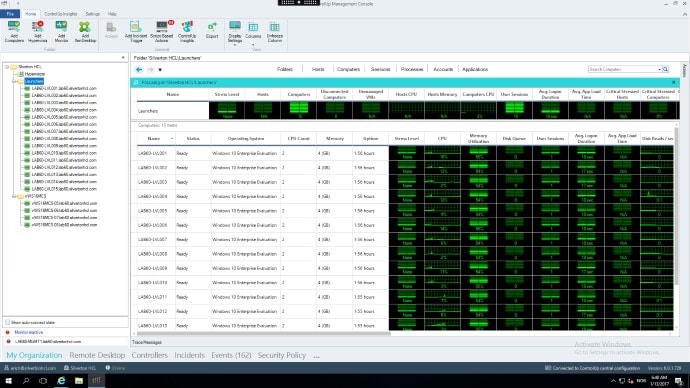The height and width of the screenshot is (388, 690).
Task: Click the Add Computers ribbon icon
Action: (x=14, y=32)
